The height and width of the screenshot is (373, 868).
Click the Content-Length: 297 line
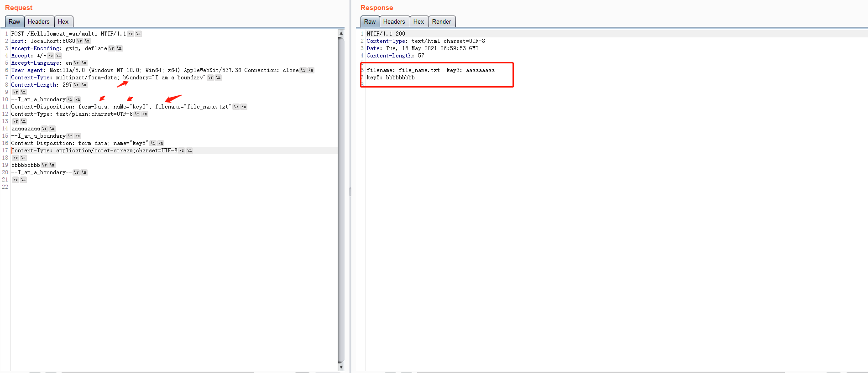49,85
